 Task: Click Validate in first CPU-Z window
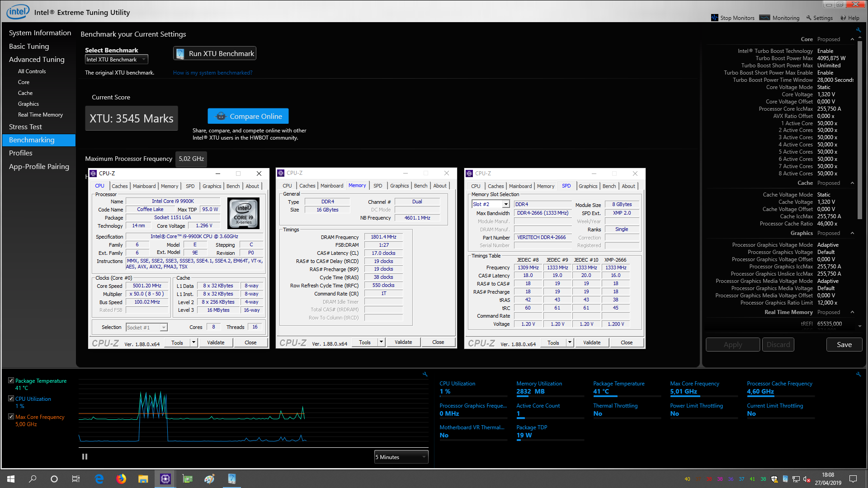[216, 343]
